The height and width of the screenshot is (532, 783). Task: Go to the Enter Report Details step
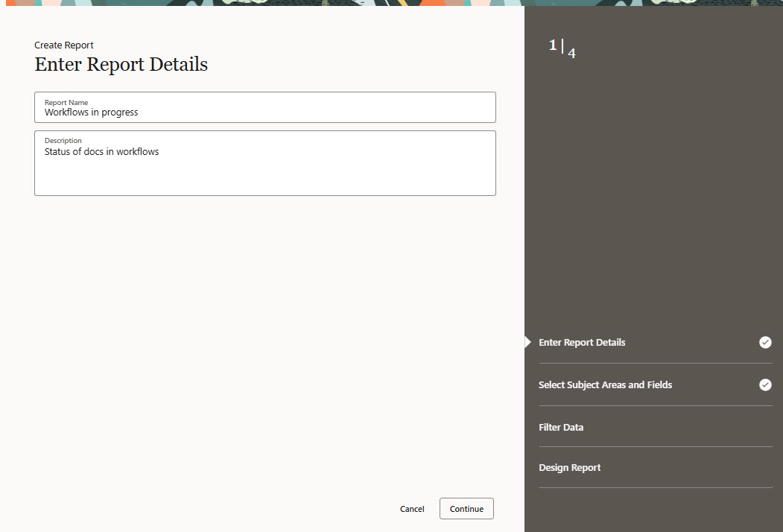pos(582,343)
